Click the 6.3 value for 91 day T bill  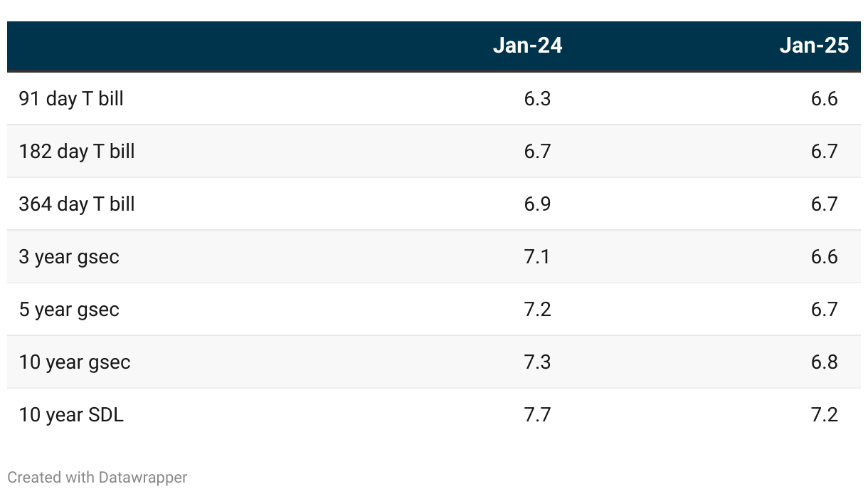point(537,99)
